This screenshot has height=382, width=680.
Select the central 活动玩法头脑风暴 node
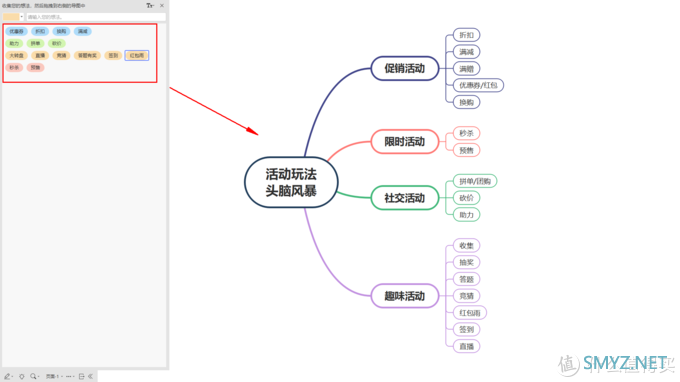[x=291, y=183]
